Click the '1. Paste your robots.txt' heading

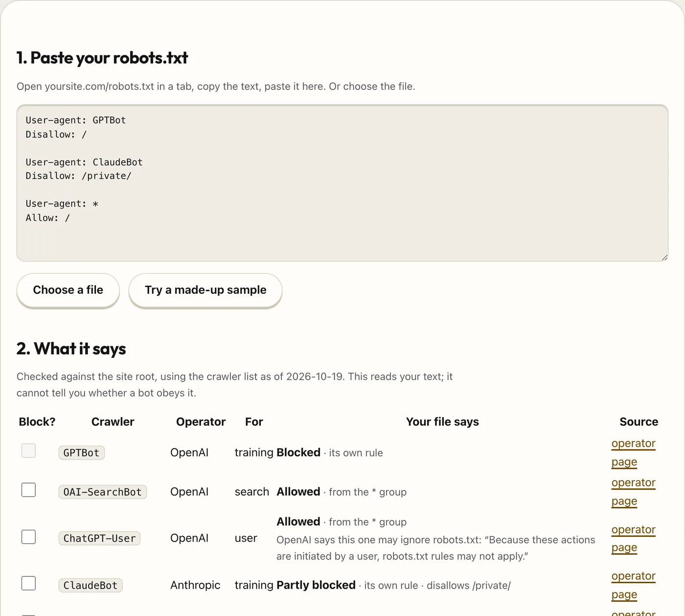[x=102, y=58]
